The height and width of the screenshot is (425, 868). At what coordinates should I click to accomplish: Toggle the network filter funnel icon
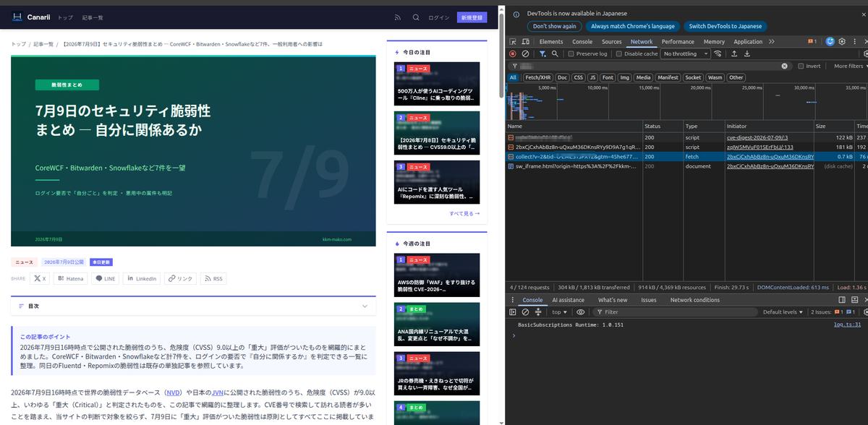(x=542, y=53)
